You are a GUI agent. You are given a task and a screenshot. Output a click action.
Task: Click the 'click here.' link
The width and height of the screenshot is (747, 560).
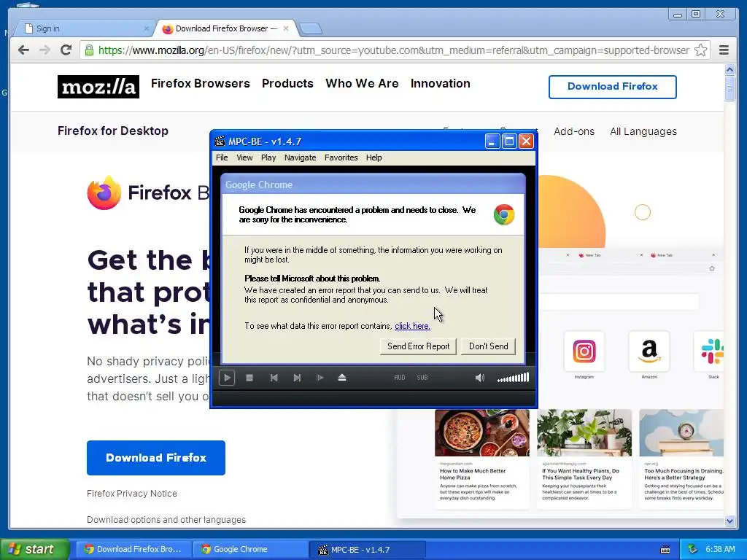click(x=412, y=326)
